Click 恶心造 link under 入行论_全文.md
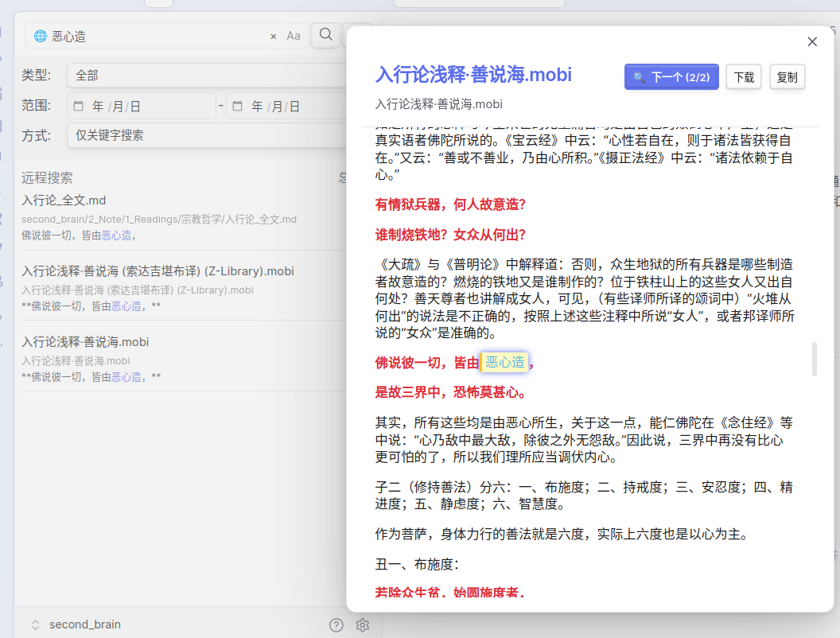Image resolution: width=840 pixels, height=638 pixels. 116,235
